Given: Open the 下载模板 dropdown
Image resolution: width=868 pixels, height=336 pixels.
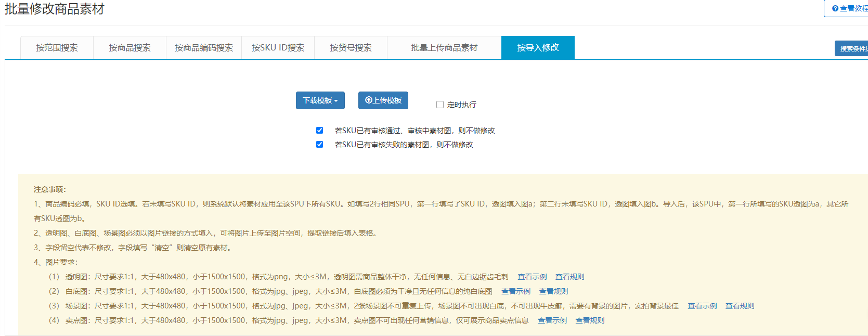Looking at the screenshot, I should tap(320, 100).
